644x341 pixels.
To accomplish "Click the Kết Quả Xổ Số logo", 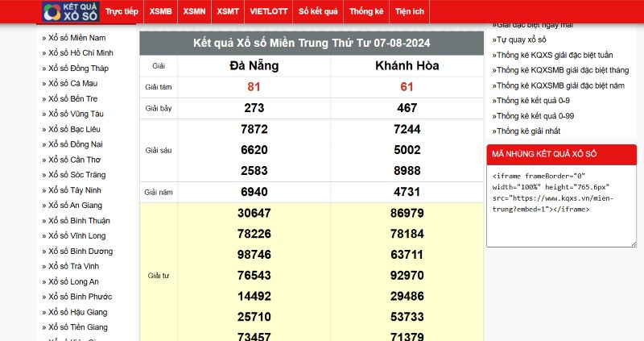I will (x=70, y=11).
